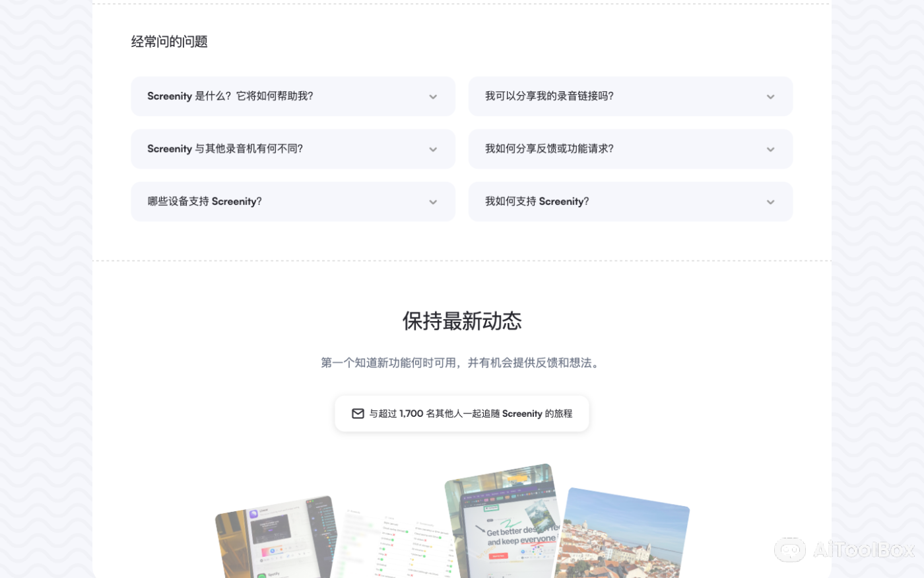This screenshot has width=924, height=578.
Task: Expand the '我如何支持 Screenity?' FAQ entry
Action: point(630,201)
